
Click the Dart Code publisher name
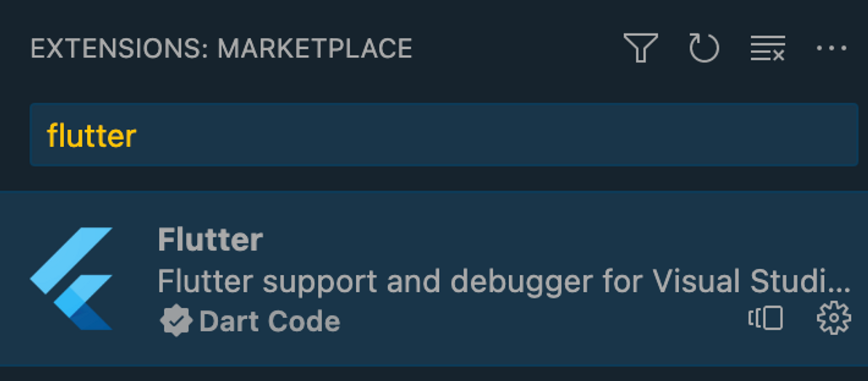point(270,322)
